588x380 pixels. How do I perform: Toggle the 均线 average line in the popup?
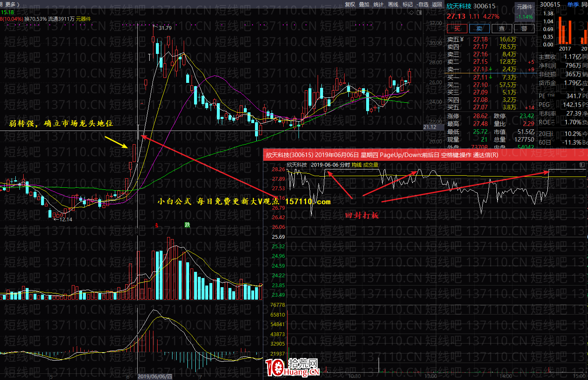(357, 165)
